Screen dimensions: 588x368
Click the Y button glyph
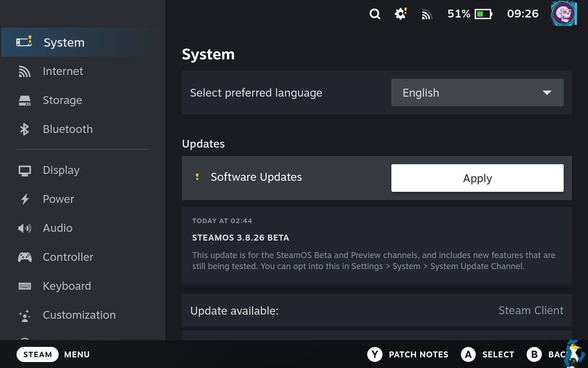(375, 354)
